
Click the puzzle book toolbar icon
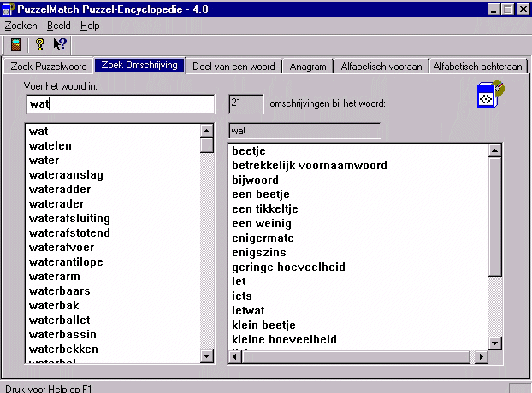[x=15, y=44]
